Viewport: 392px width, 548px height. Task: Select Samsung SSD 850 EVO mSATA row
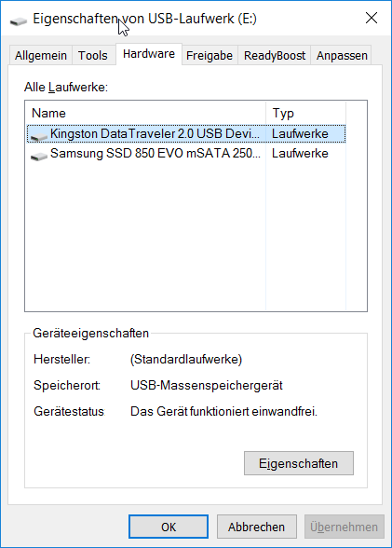[x=186, y=154]
